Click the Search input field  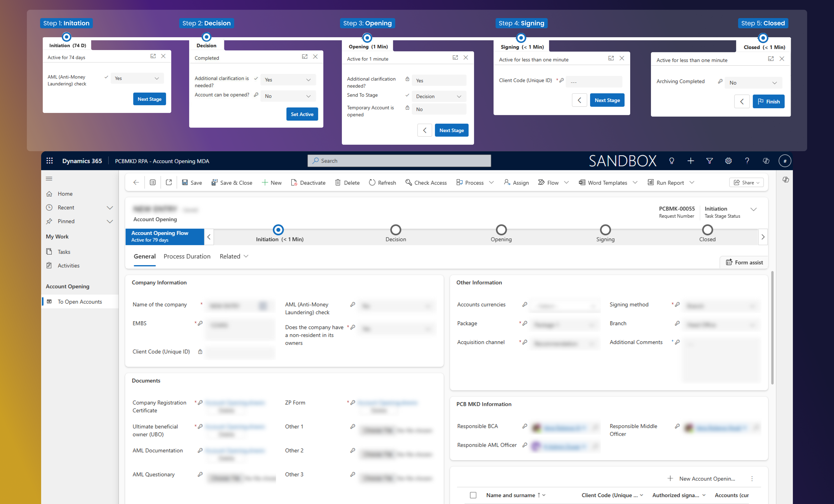point(399,161)
